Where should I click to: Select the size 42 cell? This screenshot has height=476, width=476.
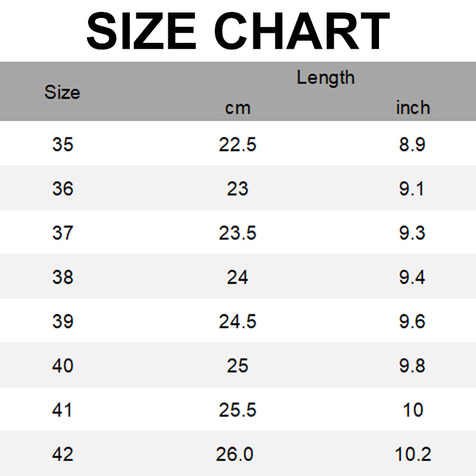[x=62, y=455]
